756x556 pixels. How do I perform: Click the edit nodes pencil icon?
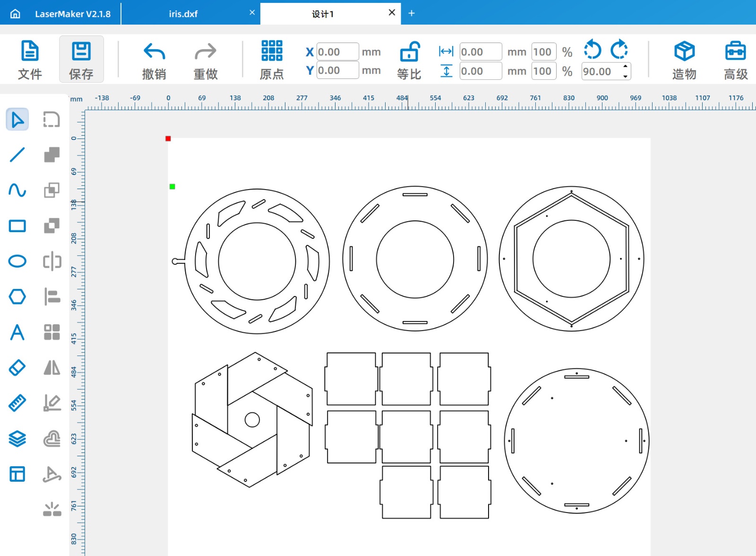pos(52,403)
